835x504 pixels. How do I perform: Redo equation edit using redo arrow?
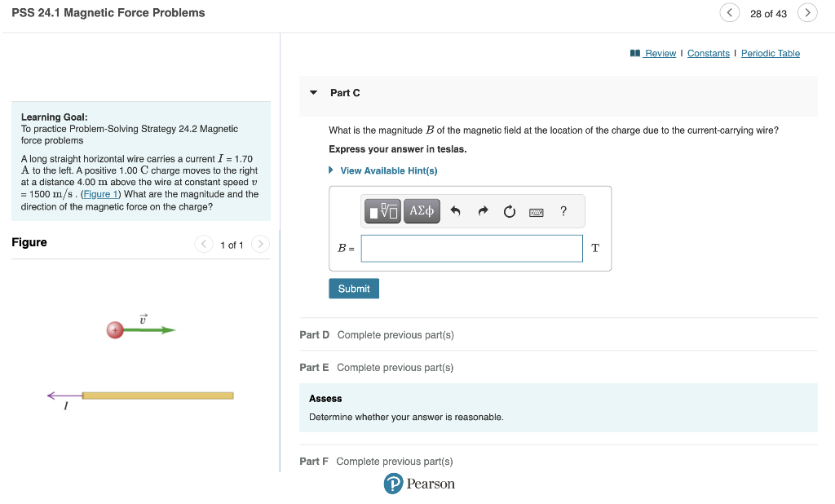click(x=483, y=210)
